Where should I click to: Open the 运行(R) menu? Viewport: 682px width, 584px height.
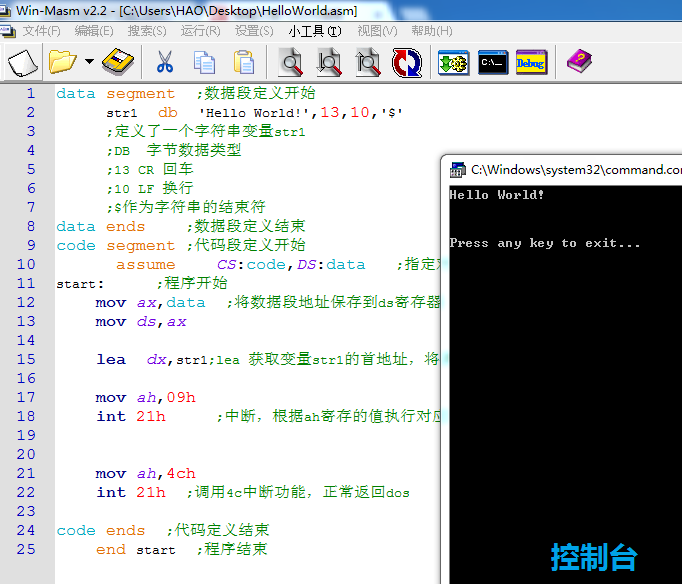point(201,31)
